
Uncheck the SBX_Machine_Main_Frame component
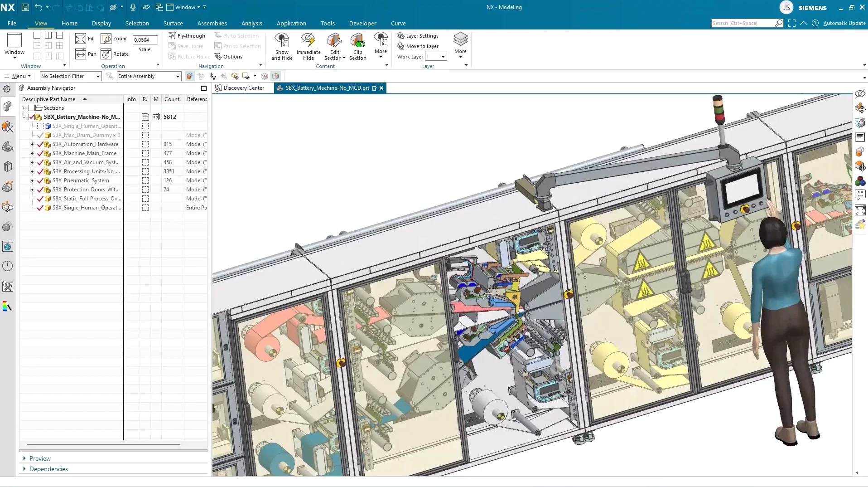tap(40, 153)
